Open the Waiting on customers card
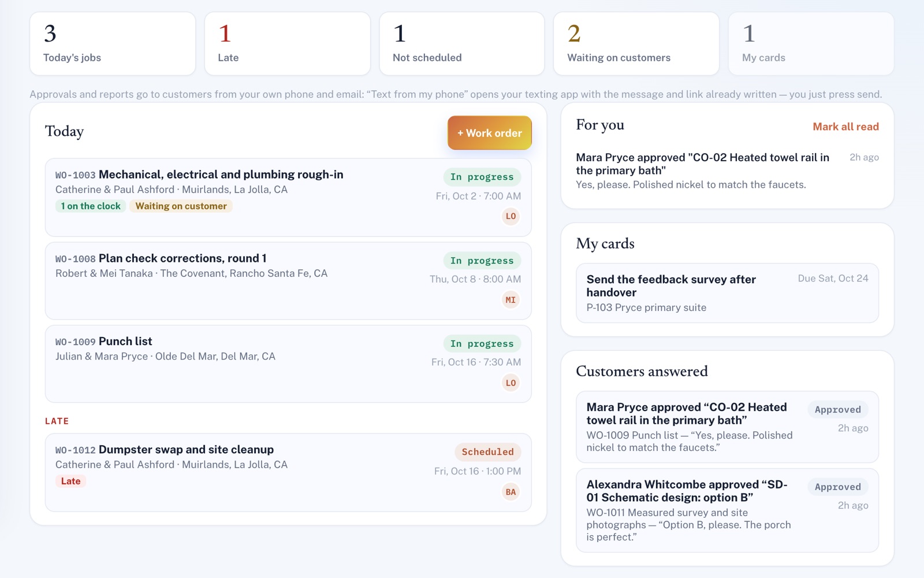Viewport: 924px width, 578px height. click(636, 44)
